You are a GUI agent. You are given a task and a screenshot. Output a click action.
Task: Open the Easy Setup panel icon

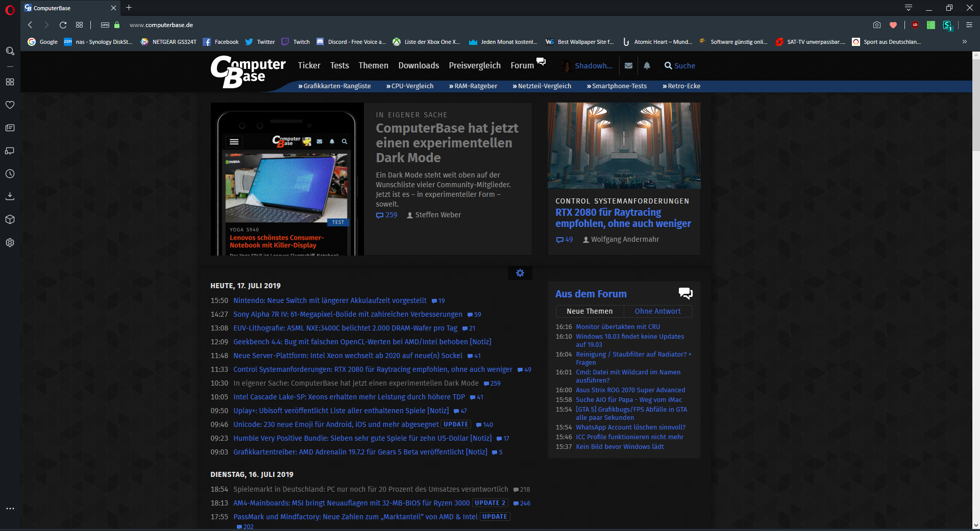pyautogui.click(x=969, y=25)
